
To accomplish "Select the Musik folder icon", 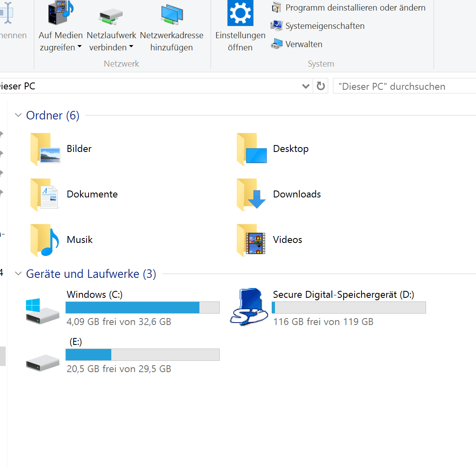I will pos(45,240).
